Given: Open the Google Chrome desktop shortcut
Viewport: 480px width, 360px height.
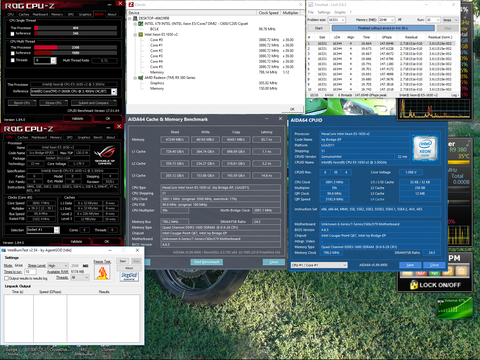Looking at the screenshot, I should pos(11,352).
